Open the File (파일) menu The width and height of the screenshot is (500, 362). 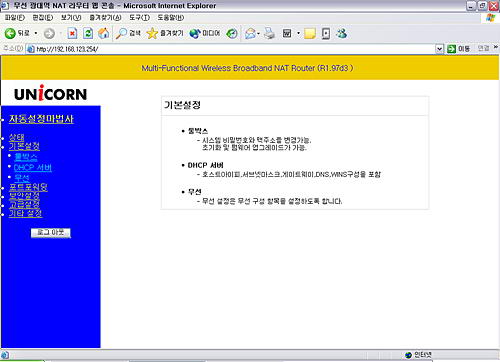click(x=15, y=18)
